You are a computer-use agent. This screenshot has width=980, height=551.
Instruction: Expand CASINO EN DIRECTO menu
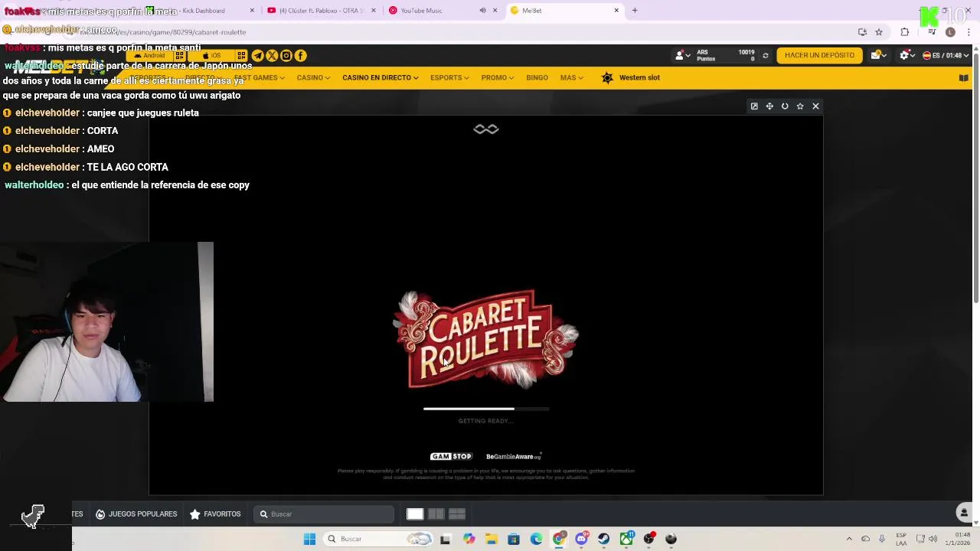[x=380, y=77]
